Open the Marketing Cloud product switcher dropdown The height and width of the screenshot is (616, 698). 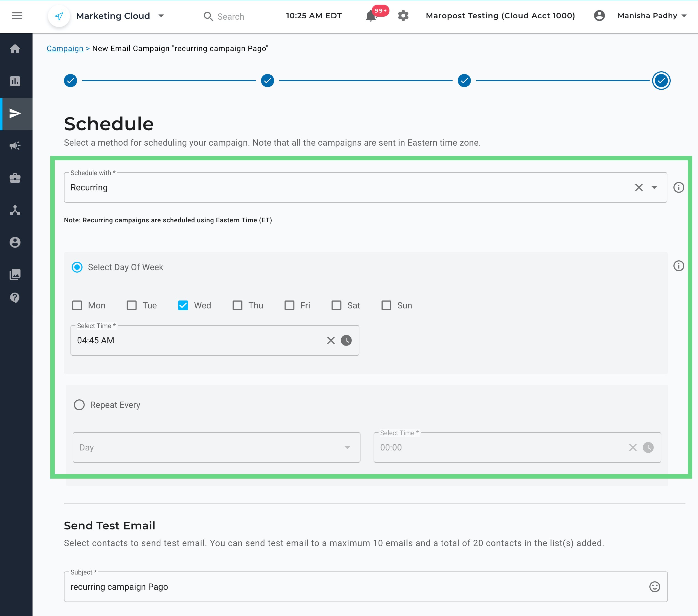point(161,16)
